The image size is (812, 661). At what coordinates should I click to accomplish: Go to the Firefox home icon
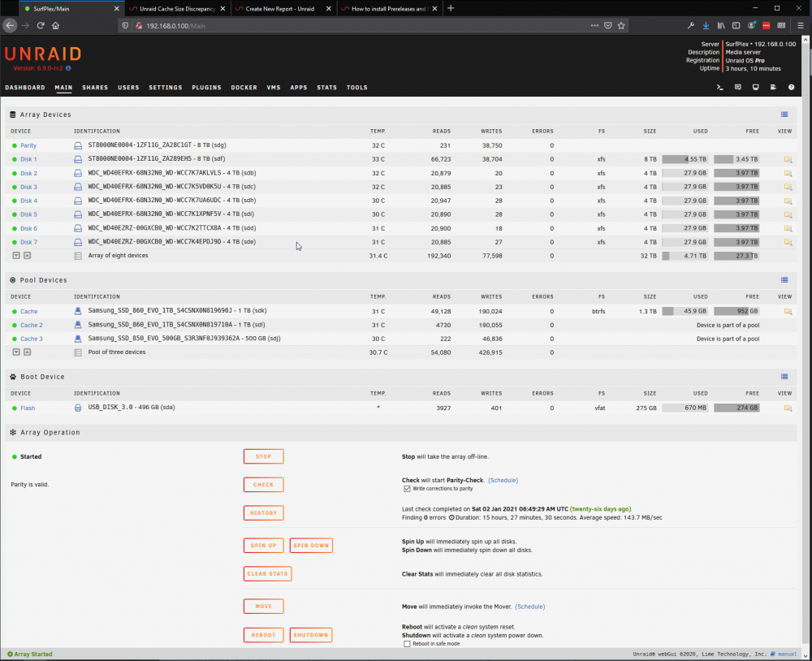(x=55, y=25)
